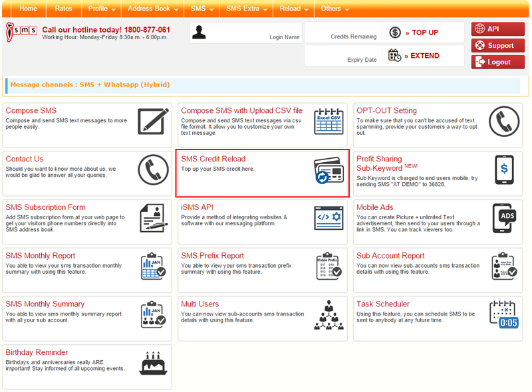Screen dimensions: 532x392
Task: Click the OPT-OUT Setting phone icon
Action: 504,122
